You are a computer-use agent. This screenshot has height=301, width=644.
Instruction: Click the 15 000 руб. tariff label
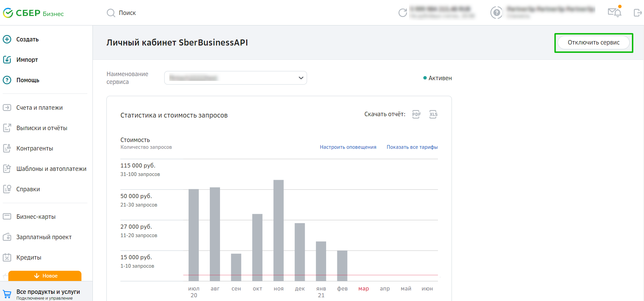136,257
